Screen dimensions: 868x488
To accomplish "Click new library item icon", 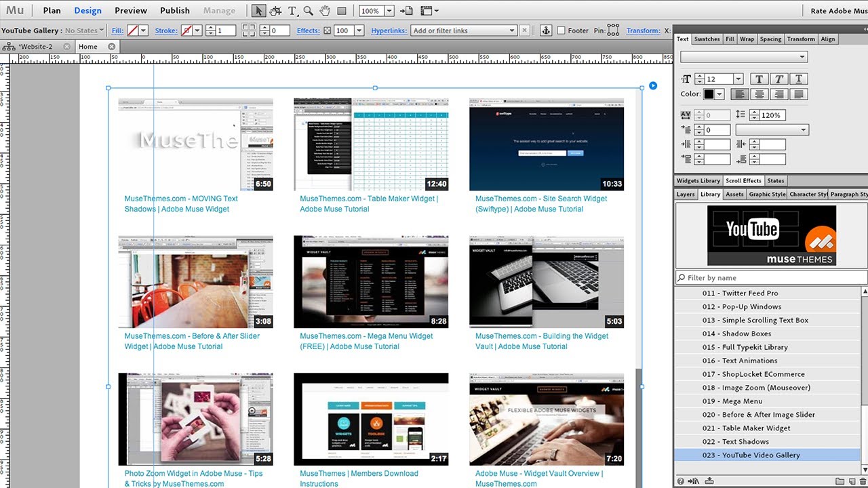I will coord(852,481).
